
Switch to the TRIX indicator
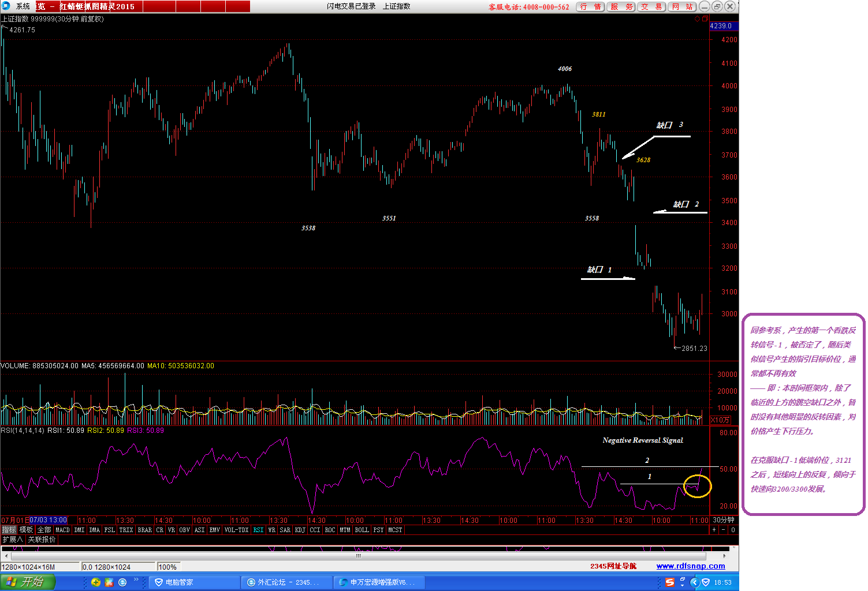click(x=126, y=530)
